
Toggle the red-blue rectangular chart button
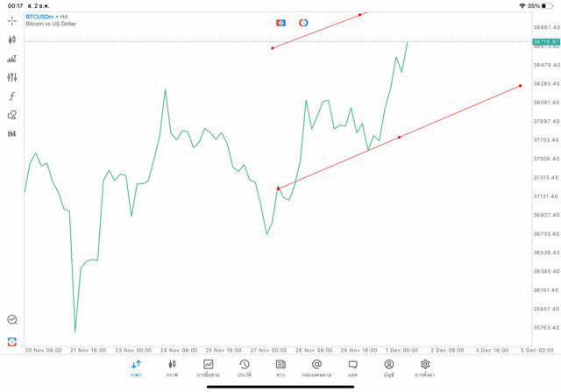point(280,22)
